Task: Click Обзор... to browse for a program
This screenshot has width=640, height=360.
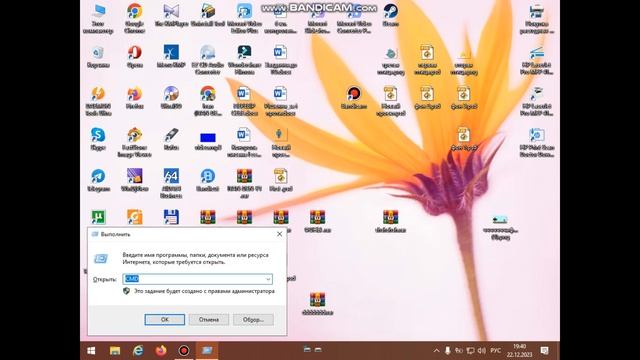Action: point(253,320)
